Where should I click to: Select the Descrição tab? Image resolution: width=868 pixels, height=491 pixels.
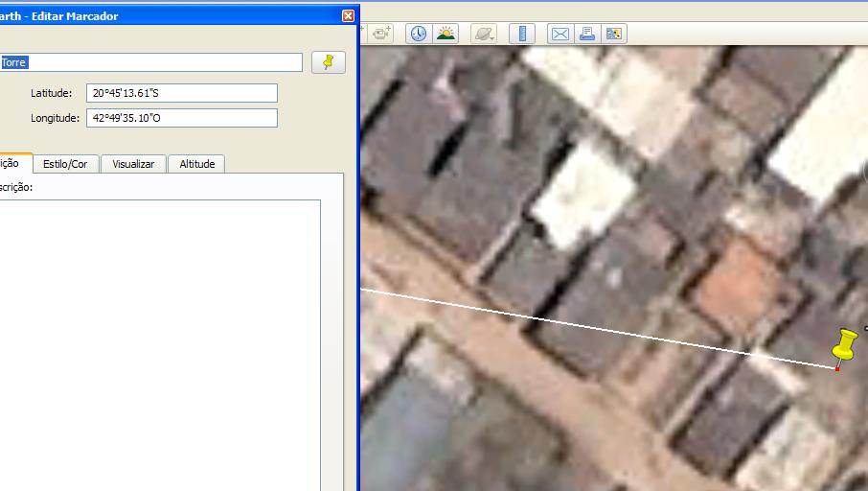click(x=15, y=163)
